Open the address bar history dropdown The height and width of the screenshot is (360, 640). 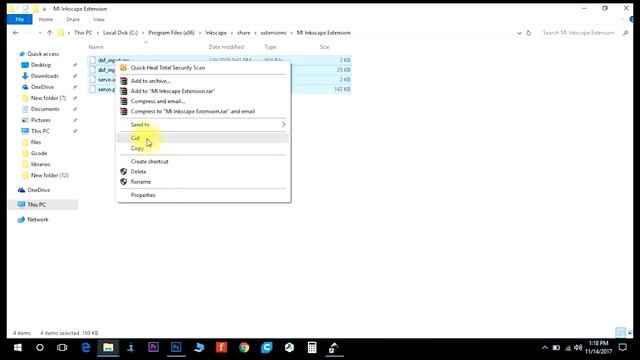519,33
